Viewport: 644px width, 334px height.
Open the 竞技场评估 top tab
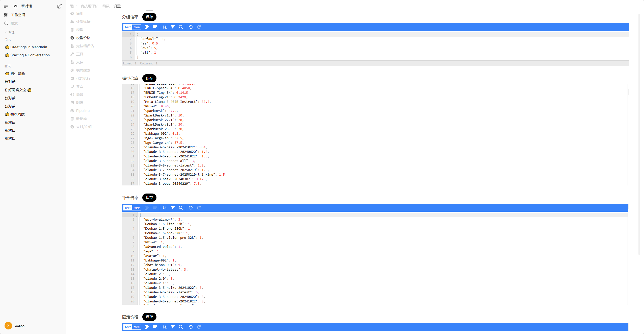(90, 6)
